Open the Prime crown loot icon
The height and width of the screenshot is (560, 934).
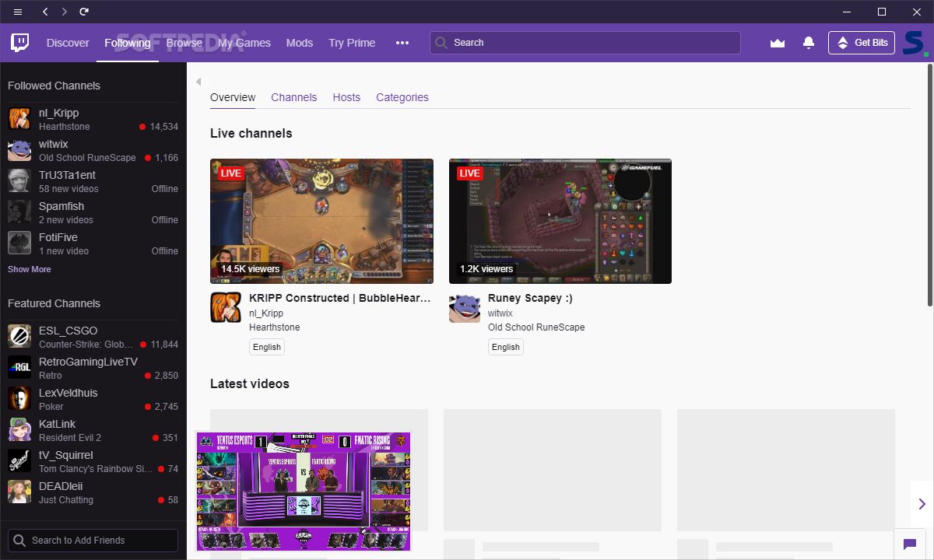(x=778, y=43)
